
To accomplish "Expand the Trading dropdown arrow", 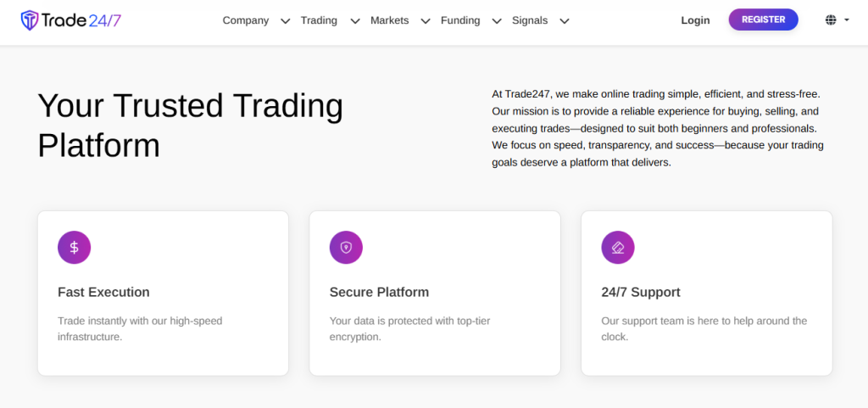I will click(x=354, y=21).
